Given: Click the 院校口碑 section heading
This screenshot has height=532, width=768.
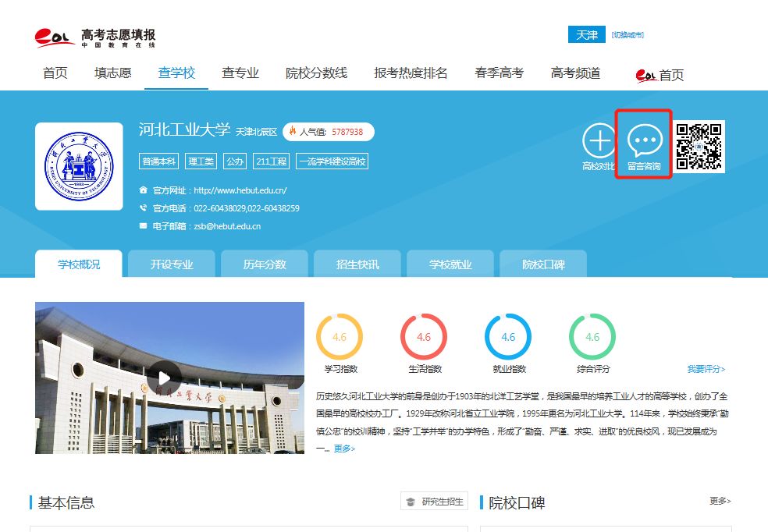Looking at the screenshot, I should [x=517, y=502].
